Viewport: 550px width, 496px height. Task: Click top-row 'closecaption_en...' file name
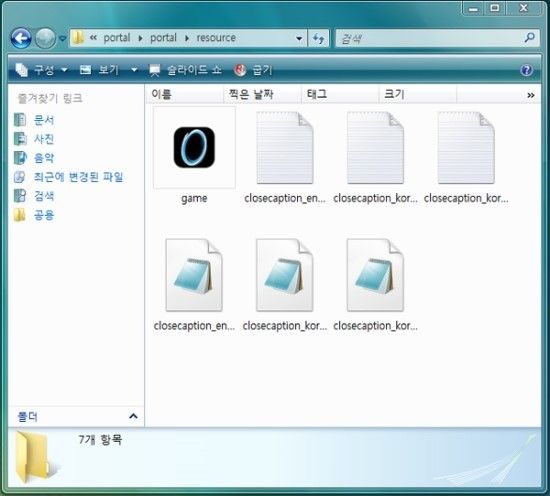pyautogui.click(x=285, y=198)
